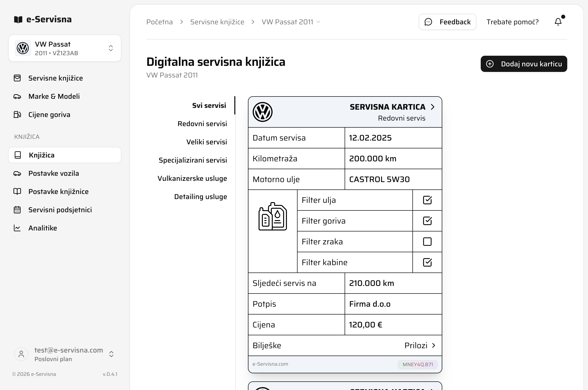
Task: Uncheck the Filter ulja checkbox
Action: click(x=427, y=200)
